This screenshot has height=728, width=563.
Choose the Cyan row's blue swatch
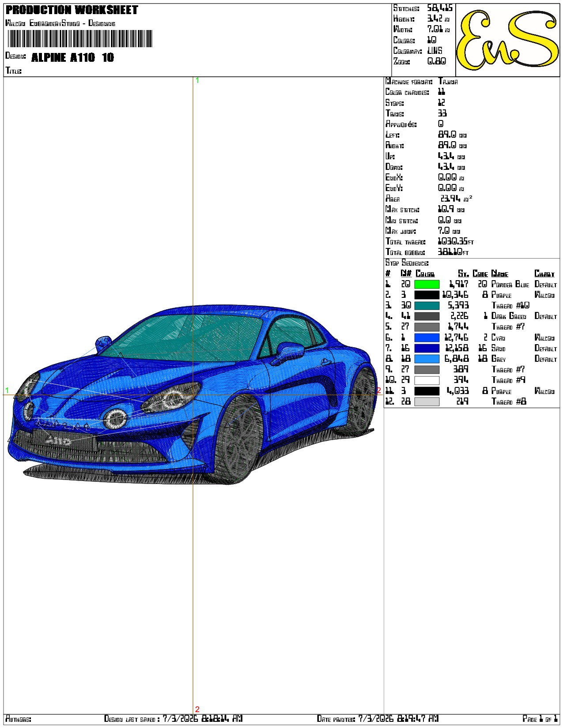click(427, 338)
